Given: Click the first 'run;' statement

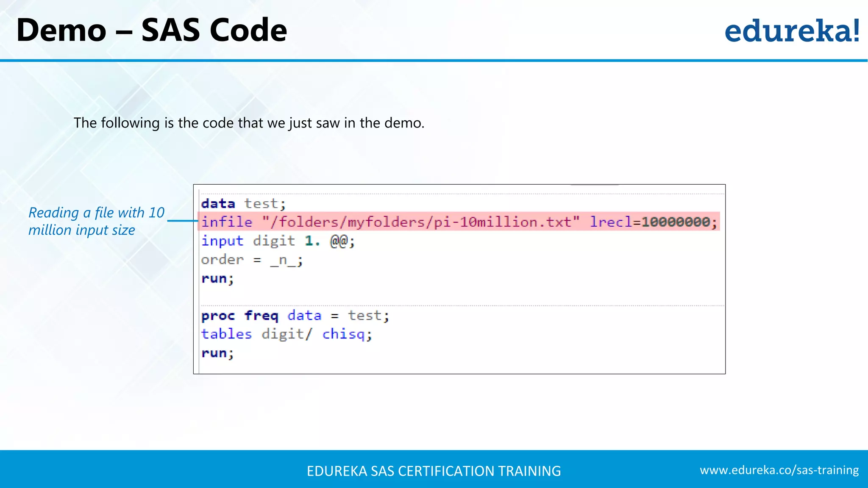Looking at the screenshot, I should (217, 278).
